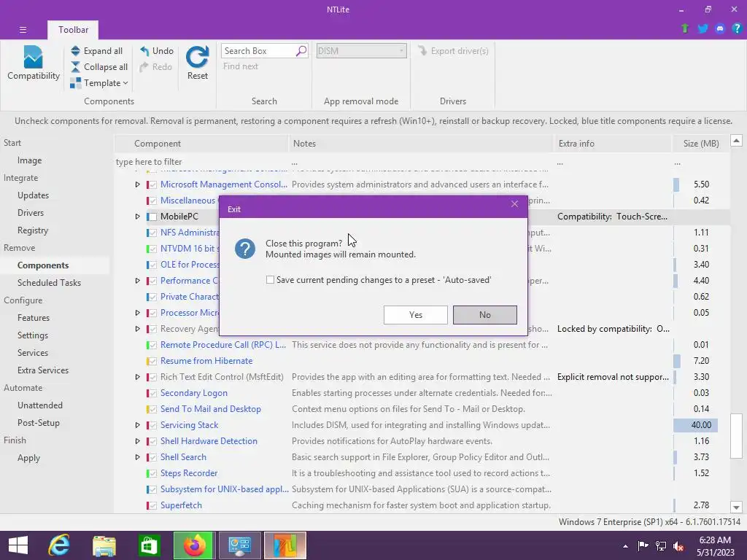
Task: Check 'Save current pending changes to a preset'
Action: tap(270, 280)
